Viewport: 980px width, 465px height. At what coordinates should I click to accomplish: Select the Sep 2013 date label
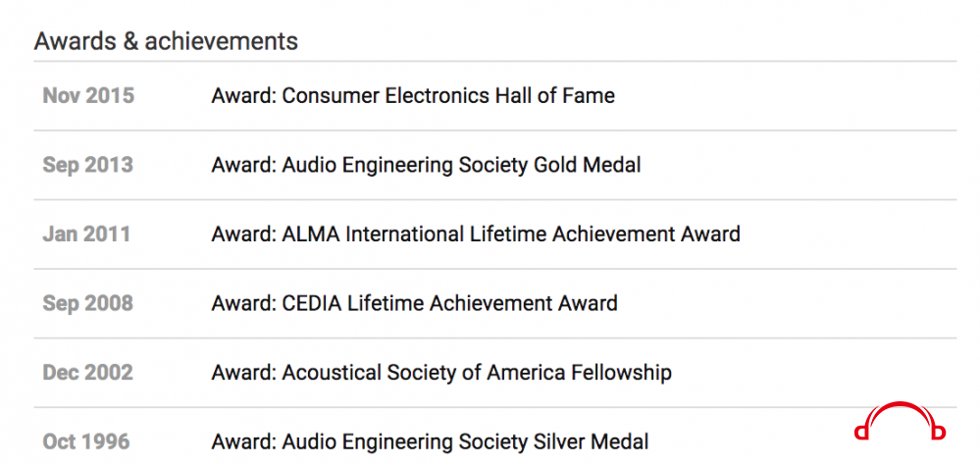click(x=87, y=165)
